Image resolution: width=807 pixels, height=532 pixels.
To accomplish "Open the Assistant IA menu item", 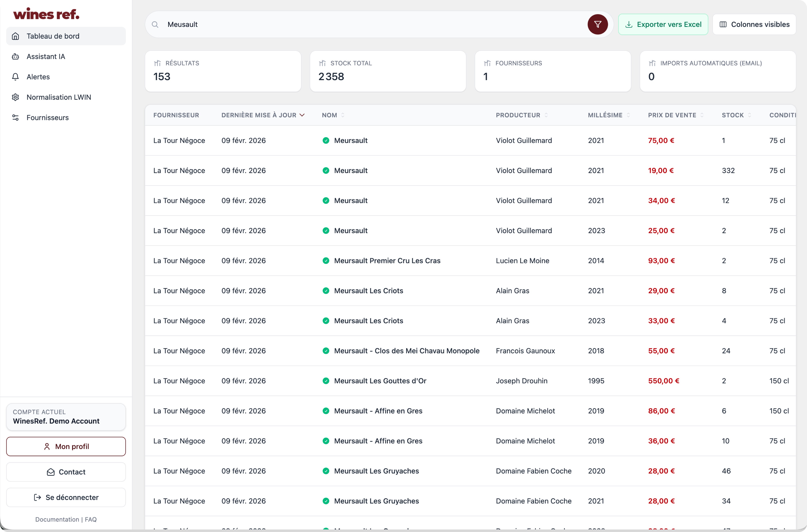I will pyautogui.click(x=46, y=56).
